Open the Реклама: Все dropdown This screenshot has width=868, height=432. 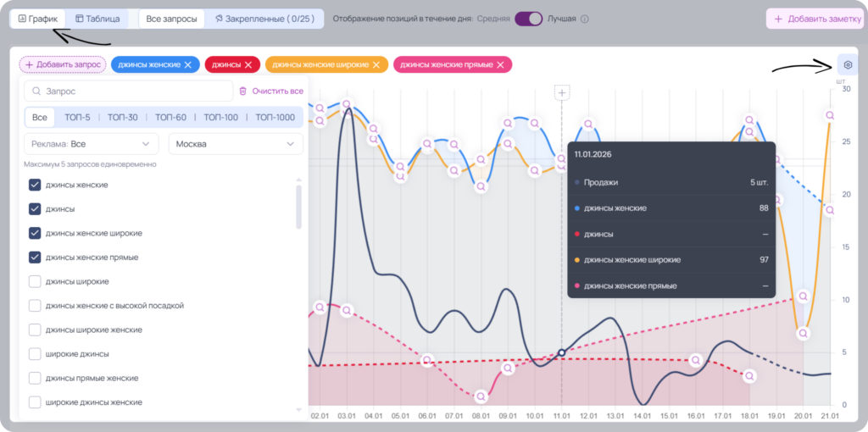(92, 144)
